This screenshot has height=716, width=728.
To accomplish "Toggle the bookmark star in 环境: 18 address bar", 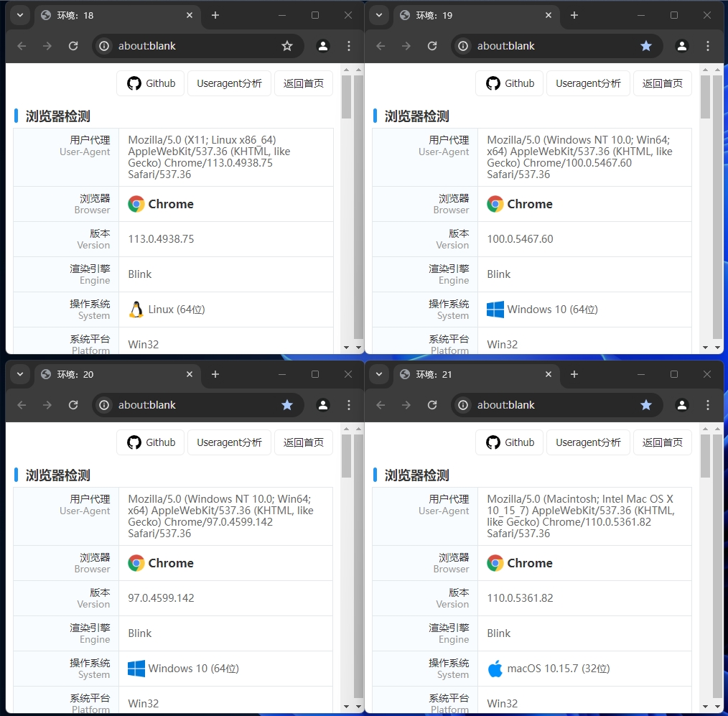I will [287, 45].
